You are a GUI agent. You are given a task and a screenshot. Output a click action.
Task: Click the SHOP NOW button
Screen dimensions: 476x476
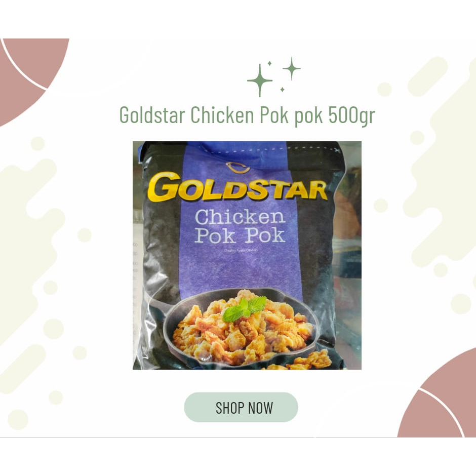(x=241, y=407)
